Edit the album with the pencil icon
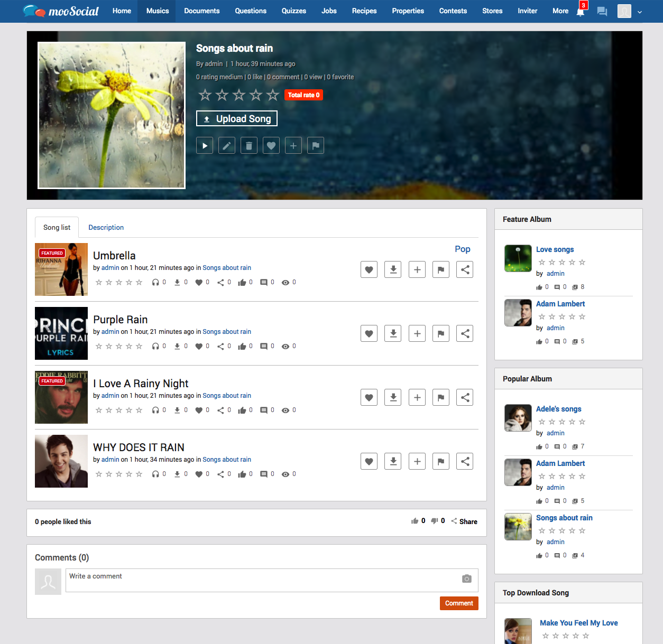 pyautogui.click(x=227, y=145)
